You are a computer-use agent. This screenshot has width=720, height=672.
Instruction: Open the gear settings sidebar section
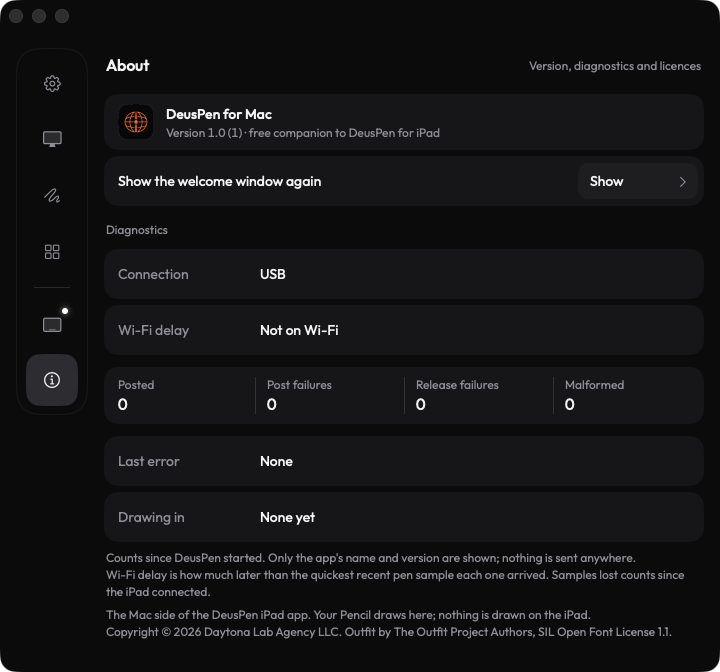click(52, 84)
